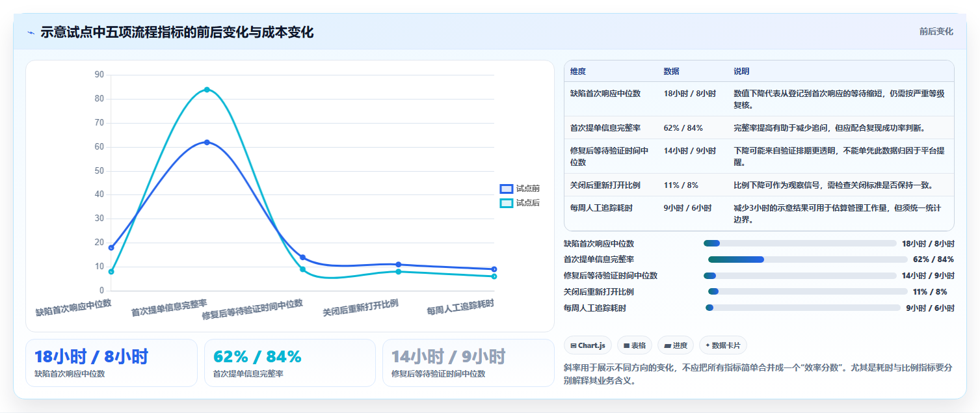The height and width of the screenshot is (413, 980).
Task: Click the 试点前 point for 每周人工追踪耗时
Action: [494, 269]
